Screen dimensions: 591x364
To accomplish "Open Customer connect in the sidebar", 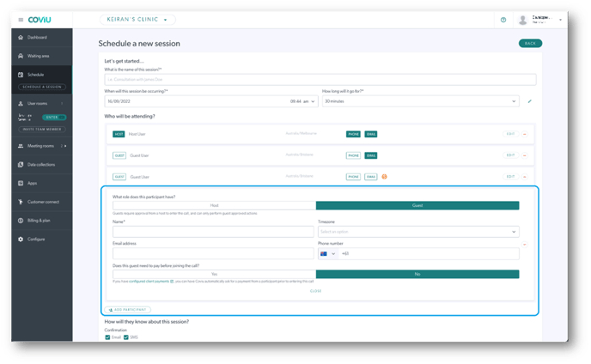I will click(x=41, y=202).
